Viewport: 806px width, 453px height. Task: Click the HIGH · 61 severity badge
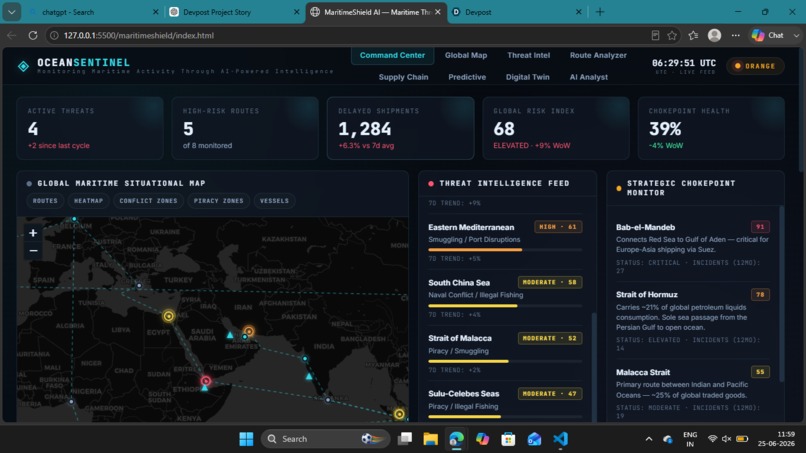pos(558,227)
